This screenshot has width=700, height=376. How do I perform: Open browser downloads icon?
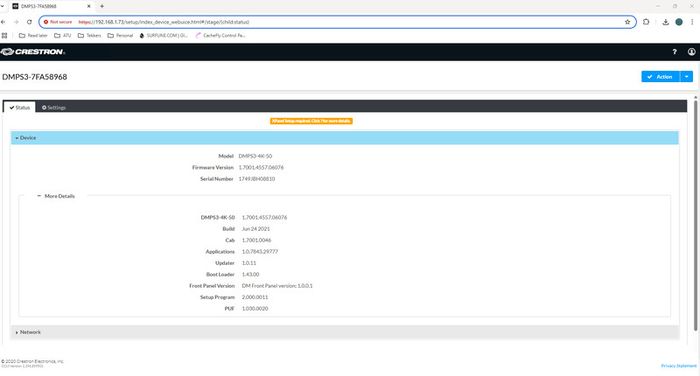coord(665,22)
